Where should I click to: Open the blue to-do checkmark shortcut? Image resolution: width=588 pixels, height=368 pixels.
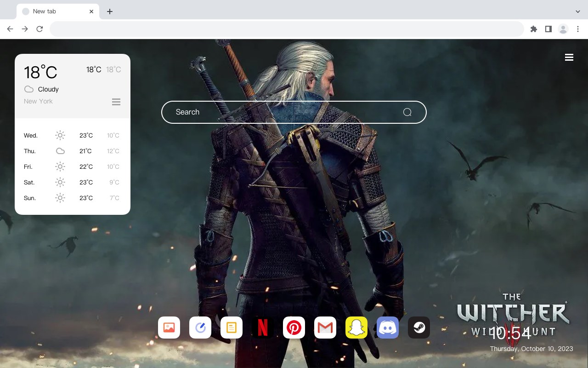(200, 328)
